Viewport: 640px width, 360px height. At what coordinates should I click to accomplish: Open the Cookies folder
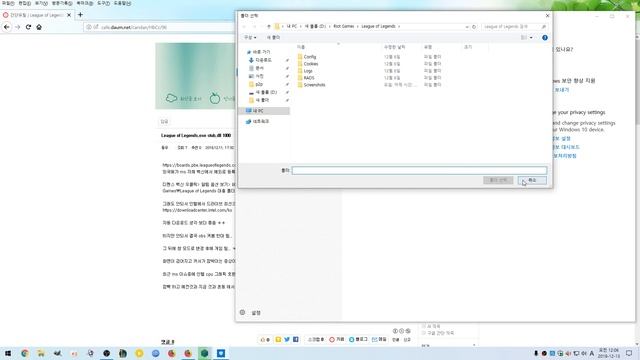click(310, 64)
